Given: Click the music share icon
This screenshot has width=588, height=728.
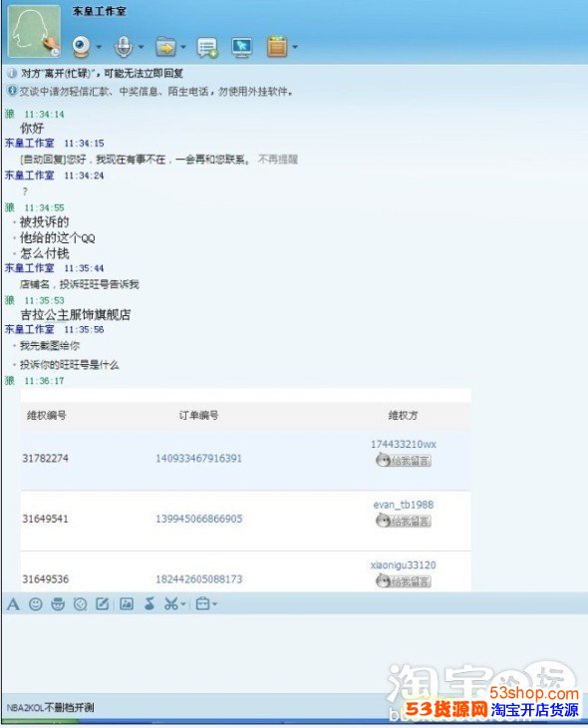Looking at the screenshot, I should pos(149,604).
